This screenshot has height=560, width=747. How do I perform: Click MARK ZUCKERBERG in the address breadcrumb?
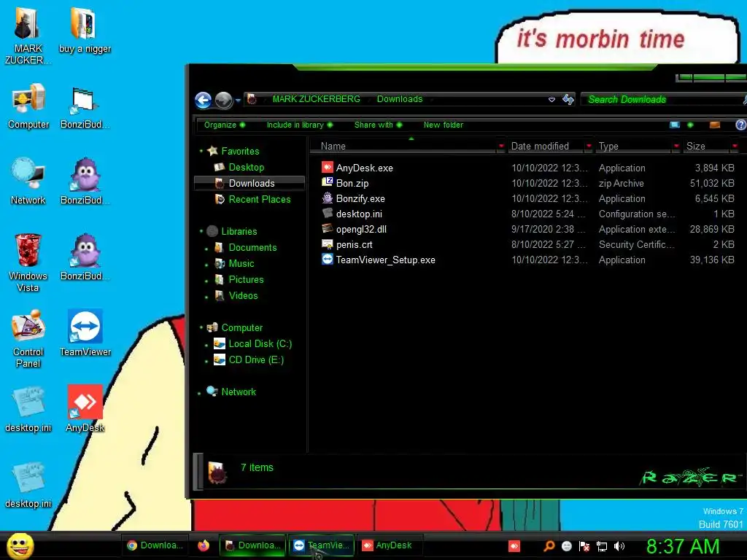pos(317,99)
